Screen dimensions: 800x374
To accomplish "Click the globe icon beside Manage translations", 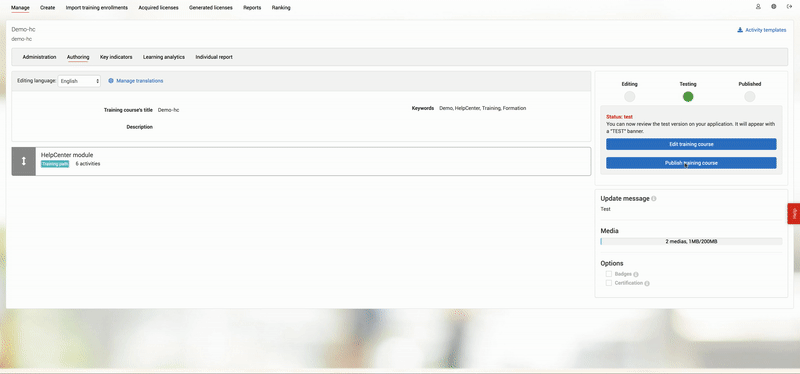I will pos(111,81).
